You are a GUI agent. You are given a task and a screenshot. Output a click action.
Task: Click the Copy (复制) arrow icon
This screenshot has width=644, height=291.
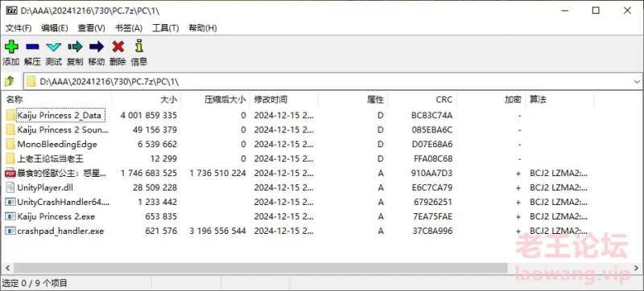75,47
